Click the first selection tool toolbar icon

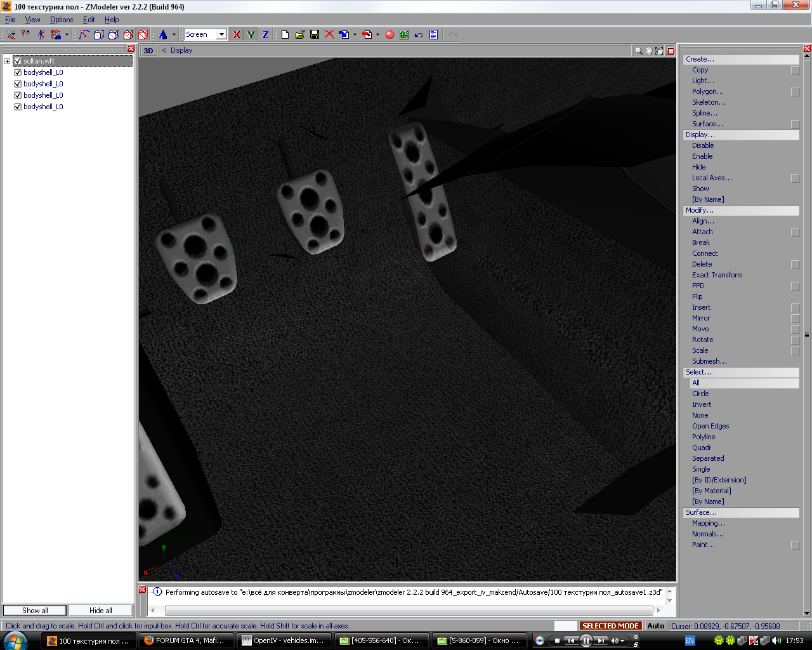[11, 34]
